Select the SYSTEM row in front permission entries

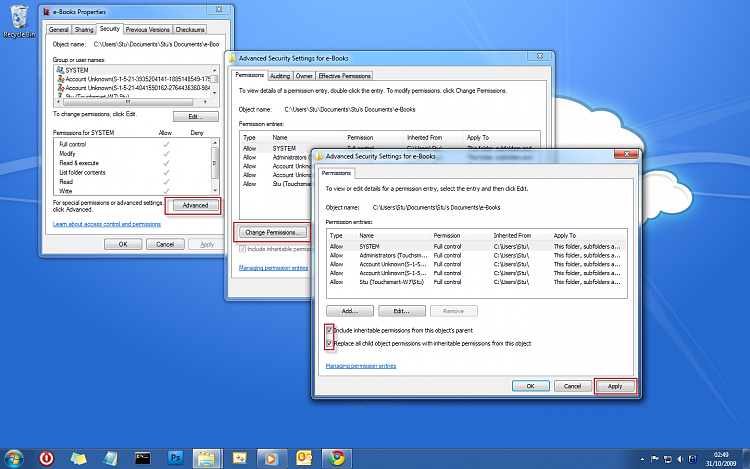tap(476, 247)
